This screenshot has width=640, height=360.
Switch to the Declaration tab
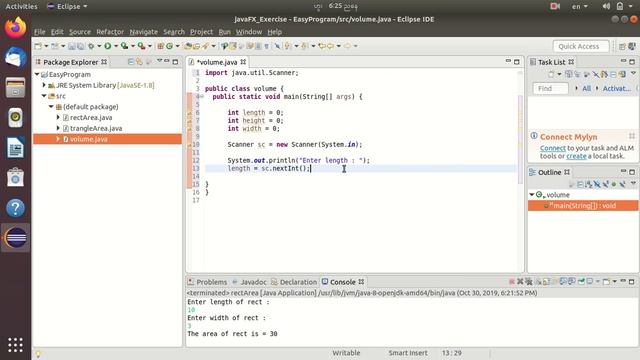294,282
